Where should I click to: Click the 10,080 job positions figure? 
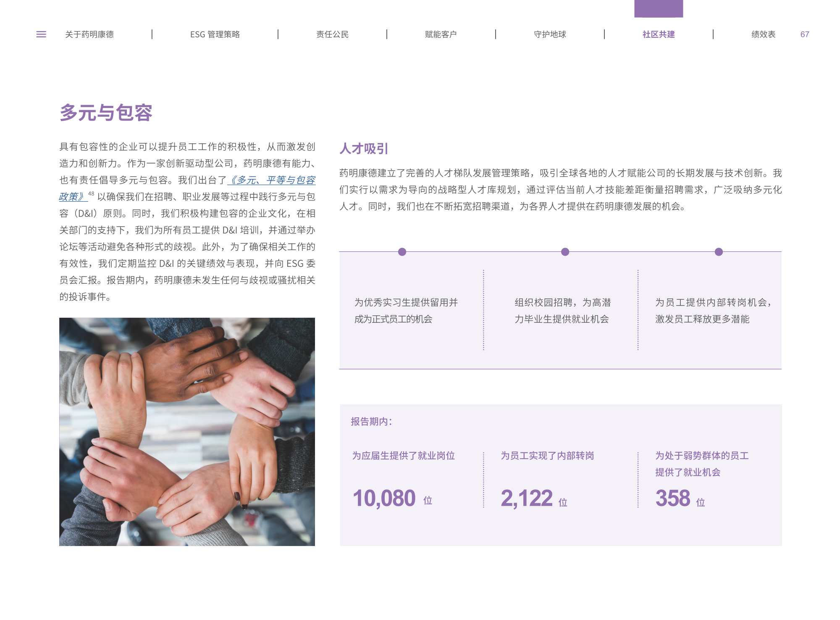click(x=384, y=498)
